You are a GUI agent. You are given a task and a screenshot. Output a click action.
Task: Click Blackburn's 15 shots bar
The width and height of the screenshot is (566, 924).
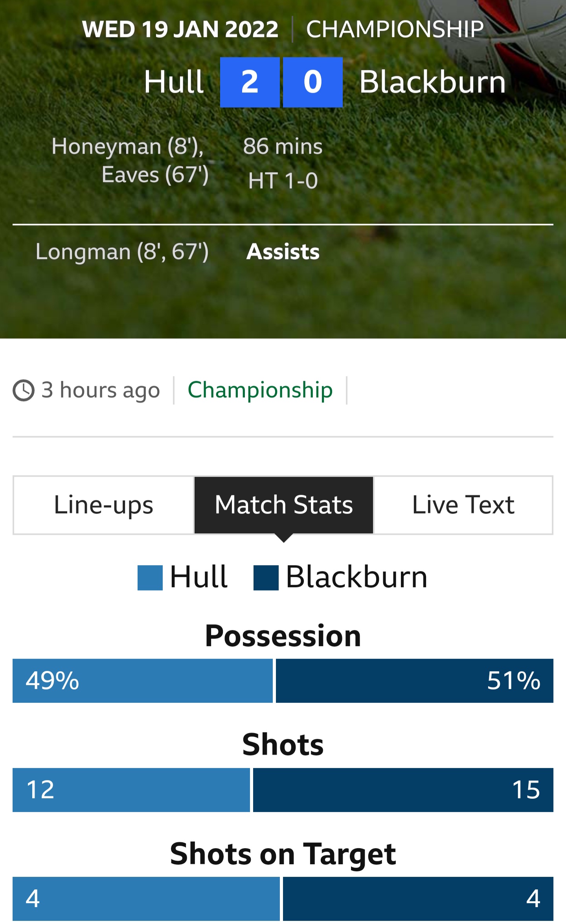(403, 790)
